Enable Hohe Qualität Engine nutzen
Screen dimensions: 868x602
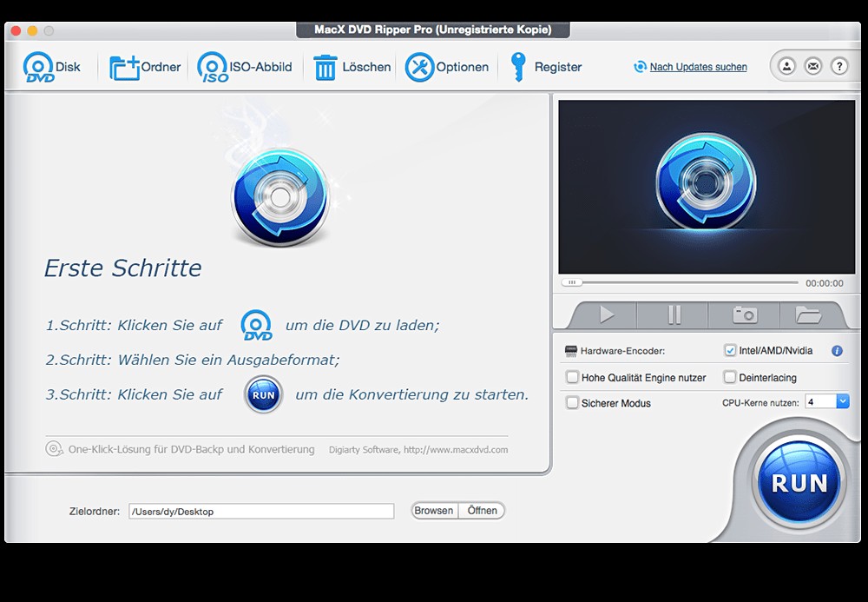click(x=572, y=377)
